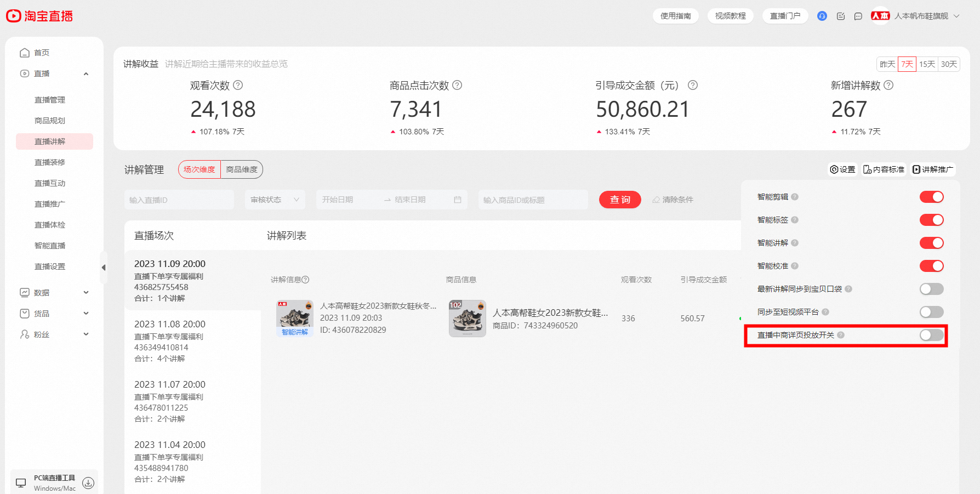Select the 30天 time range tab

949,64
